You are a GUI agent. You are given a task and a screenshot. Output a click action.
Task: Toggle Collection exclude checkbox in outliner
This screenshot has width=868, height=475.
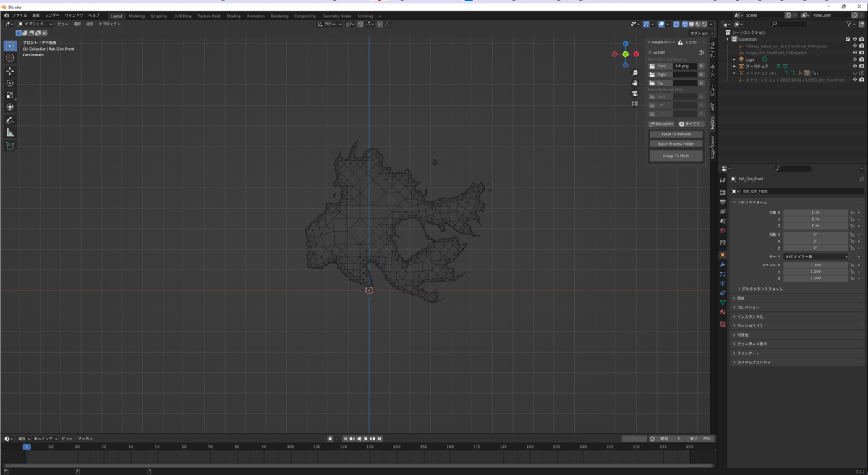click(x=848, y=39)
